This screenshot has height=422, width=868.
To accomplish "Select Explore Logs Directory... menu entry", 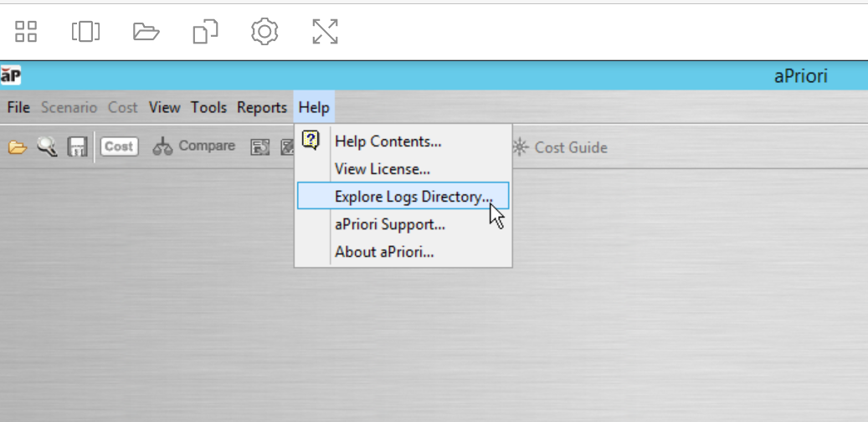I will pyautogui.click(x=403, y=196).
